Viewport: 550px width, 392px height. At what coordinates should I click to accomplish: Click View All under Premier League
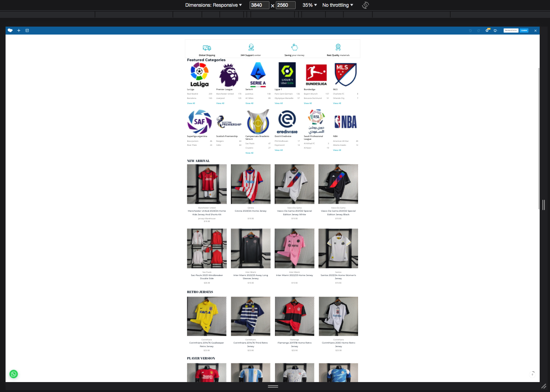pos(220,103)
